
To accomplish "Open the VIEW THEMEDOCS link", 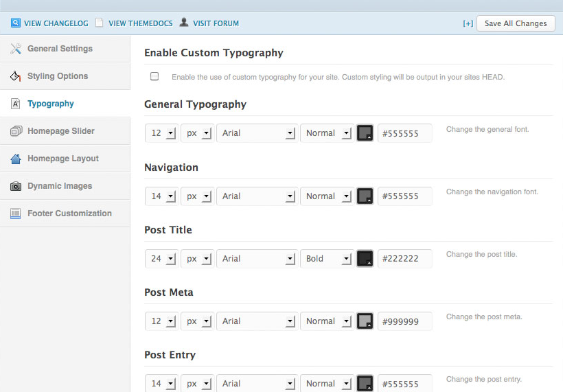I will tap(140, 23).
